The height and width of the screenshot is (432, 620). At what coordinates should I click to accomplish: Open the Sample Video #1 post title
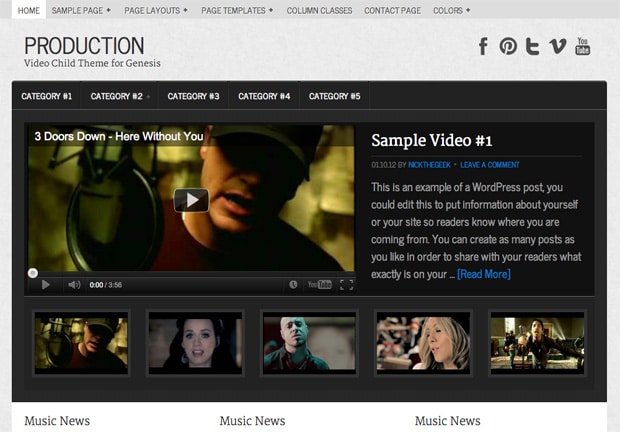[431, 140]
